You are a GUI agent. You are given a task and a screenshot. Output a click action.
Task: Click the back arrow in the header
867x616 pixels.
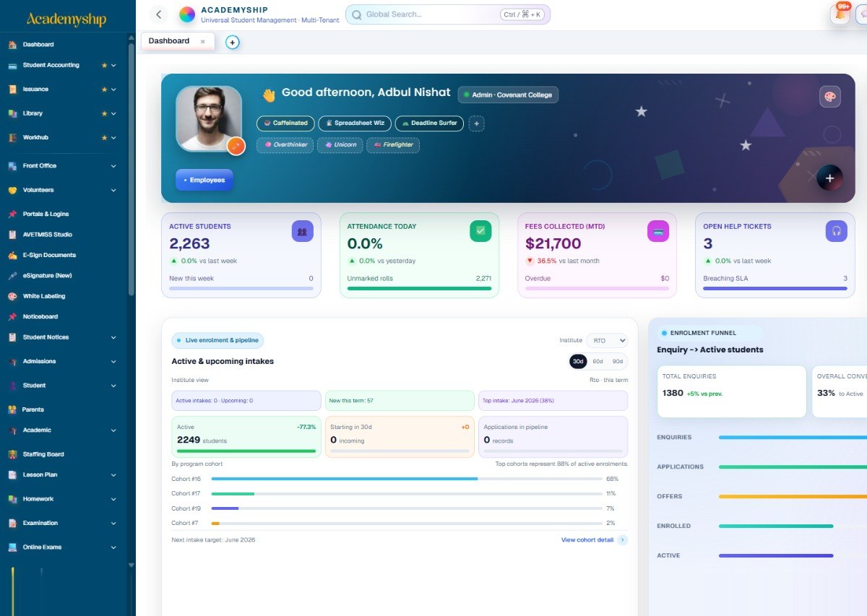click(159, 14)
